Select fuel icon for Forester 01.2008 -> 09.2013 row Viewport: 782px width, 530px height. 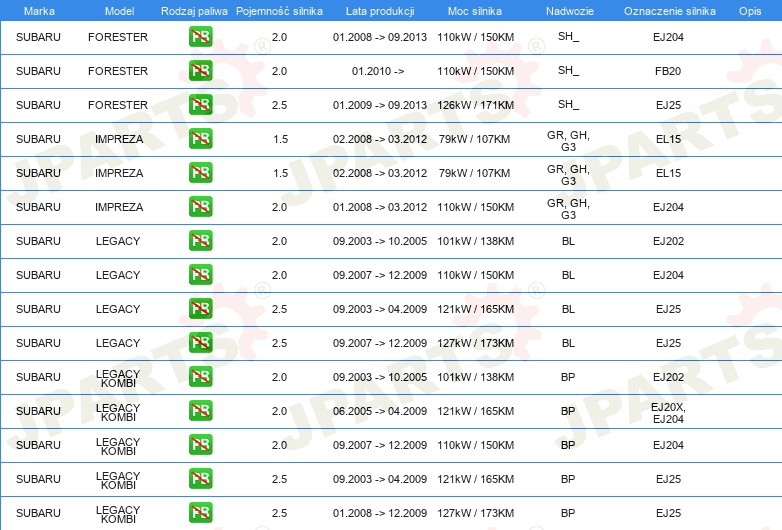click(200, 37)
